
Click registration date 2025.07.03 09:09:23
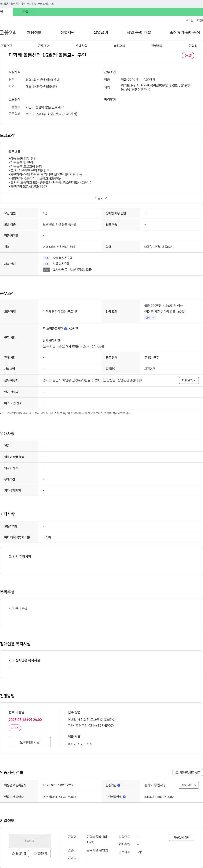[x=58, y=785]
